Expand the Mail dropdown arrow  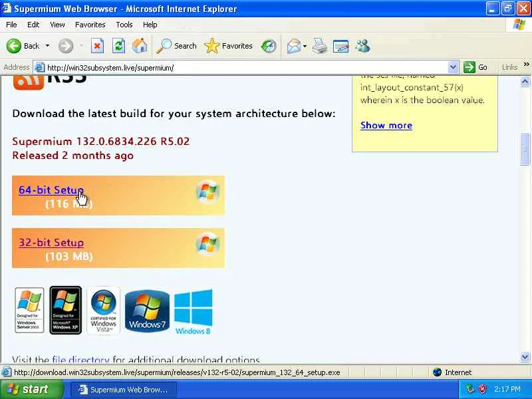tap(305, 46)
